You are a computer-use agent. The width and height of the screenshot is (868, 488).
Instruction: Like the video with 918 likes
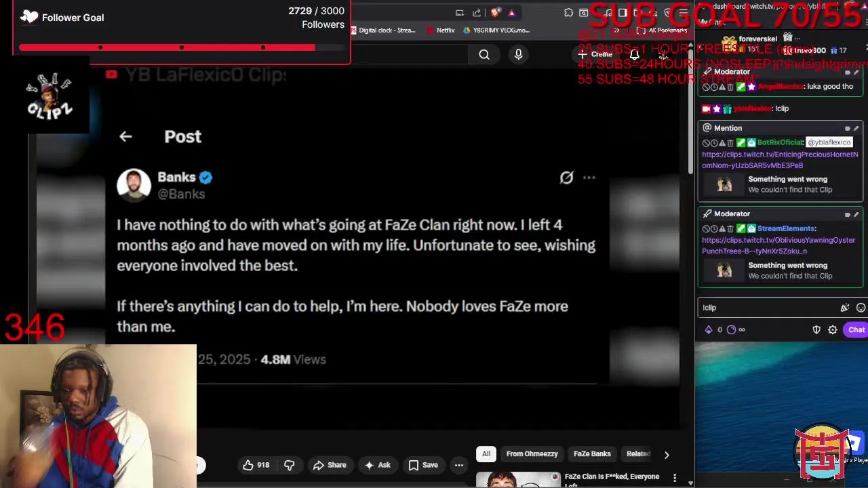256,465
